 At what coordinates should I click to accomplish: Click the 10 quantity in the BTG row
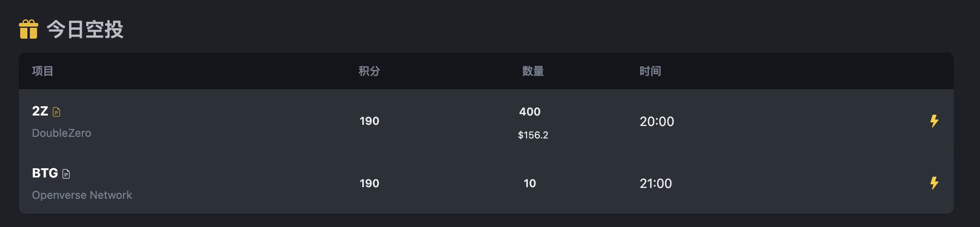click(x=530, y=183)
